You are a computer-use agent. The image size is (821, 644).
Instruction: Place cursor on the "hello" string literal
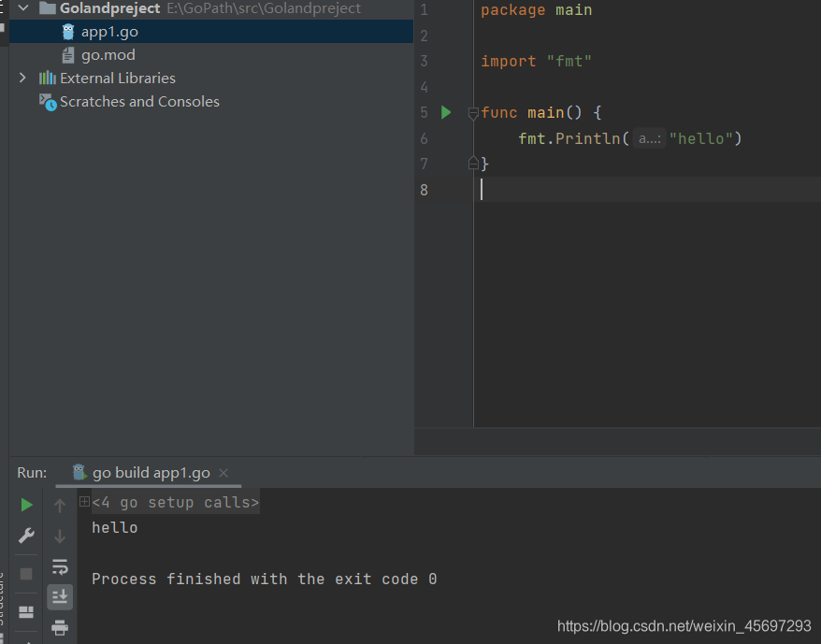pyautogui.click(x=701, y=138)
